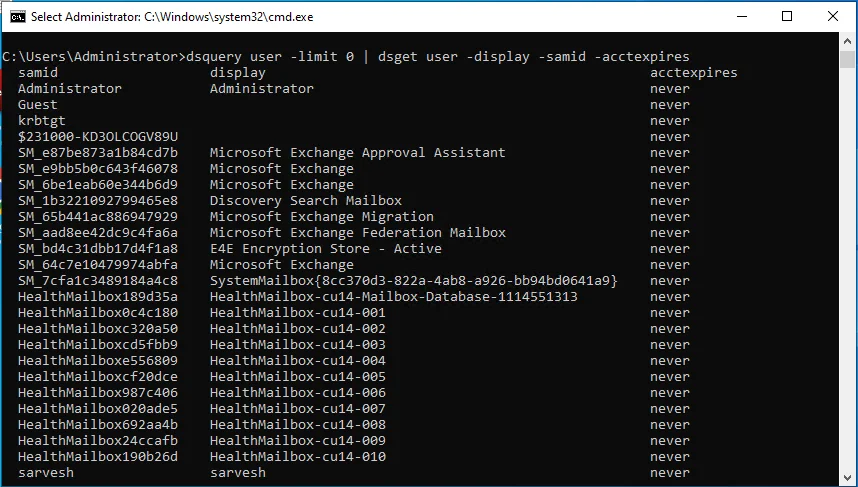
Task: Click 'SM_e9bb5b0c643f46078' samid
Action: (98, 169)
